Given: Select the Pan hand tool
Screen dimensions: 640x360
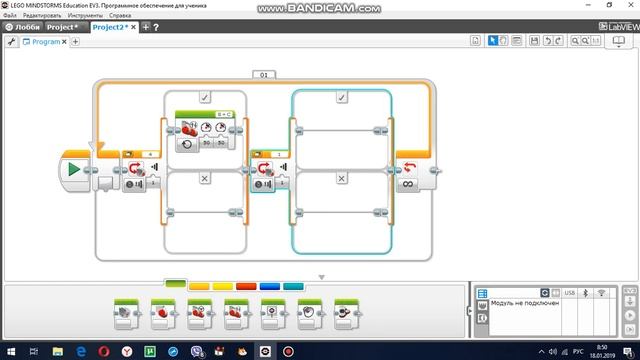Looking at the screenshot, I should (503, 40).
